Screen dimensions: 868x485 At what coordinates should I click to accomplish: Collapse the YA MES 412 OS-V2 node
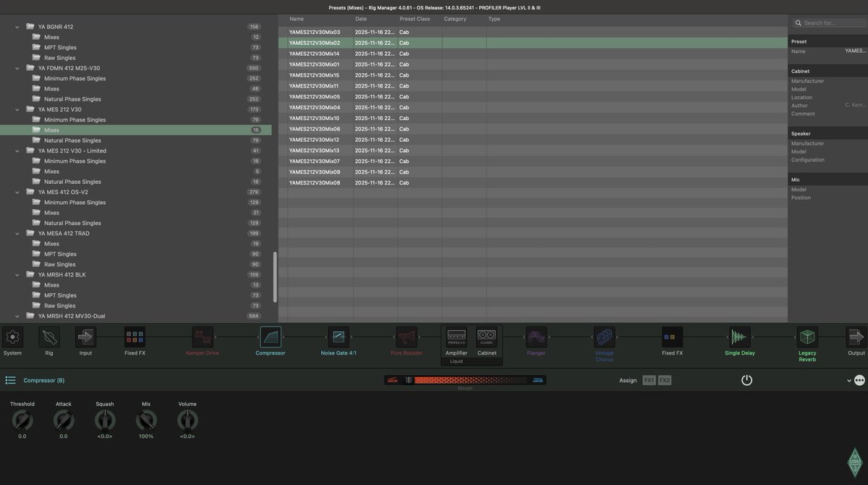point(17,192)
